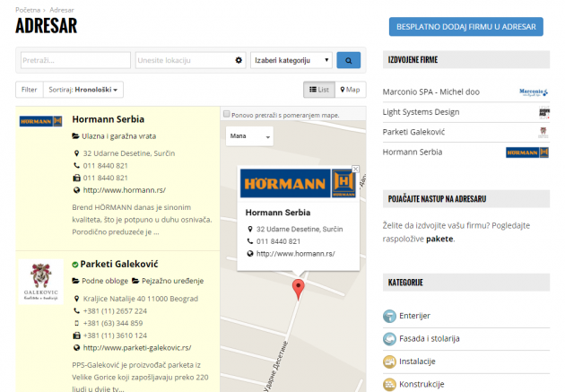The image size is (565, 392).
Task: Open the 'Izaberi kategoriju' dropdown
Action: (x=291, y=60)
